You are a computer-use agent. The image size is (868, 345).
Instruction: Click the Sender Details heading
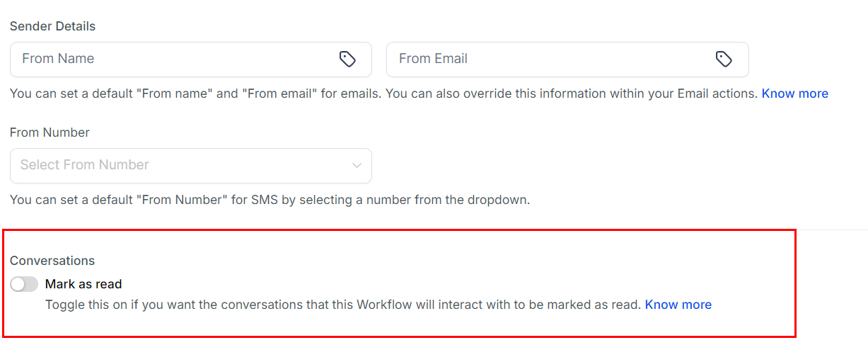point(52,26)
